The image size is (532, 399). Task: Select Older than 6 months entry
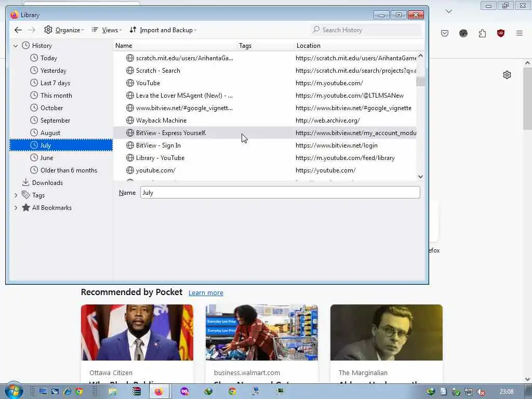coord(69,170)
